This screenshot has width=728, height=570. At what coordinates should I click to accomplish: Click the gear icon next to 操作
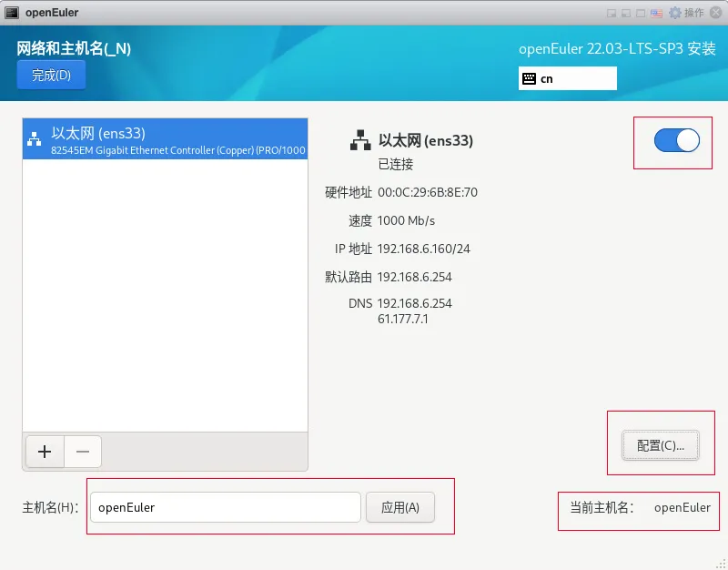click(x=676, y=13)
